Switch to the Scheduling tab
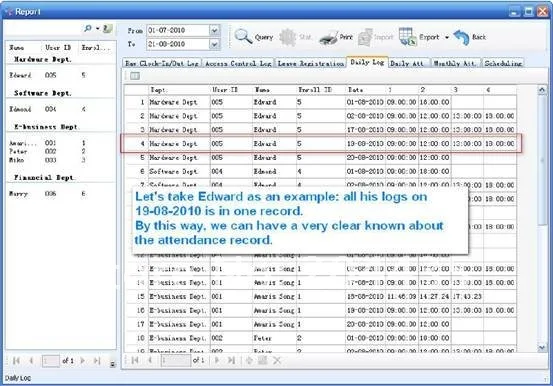Viewport: 553px width, 386px height. 503,64
